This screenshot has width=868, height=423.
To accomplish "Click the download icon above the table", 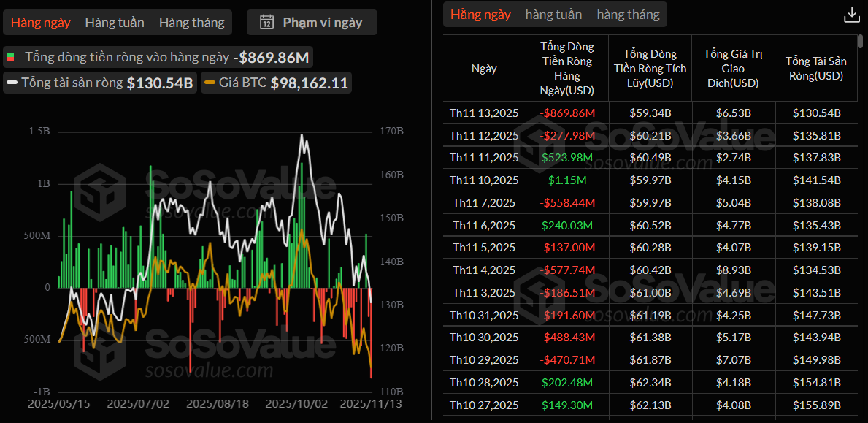I will (x=851, y=15).
